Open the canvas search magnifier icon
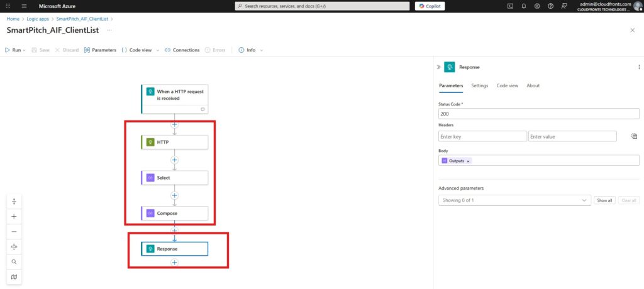Screen dimensions: 644x289 (14, 262)
